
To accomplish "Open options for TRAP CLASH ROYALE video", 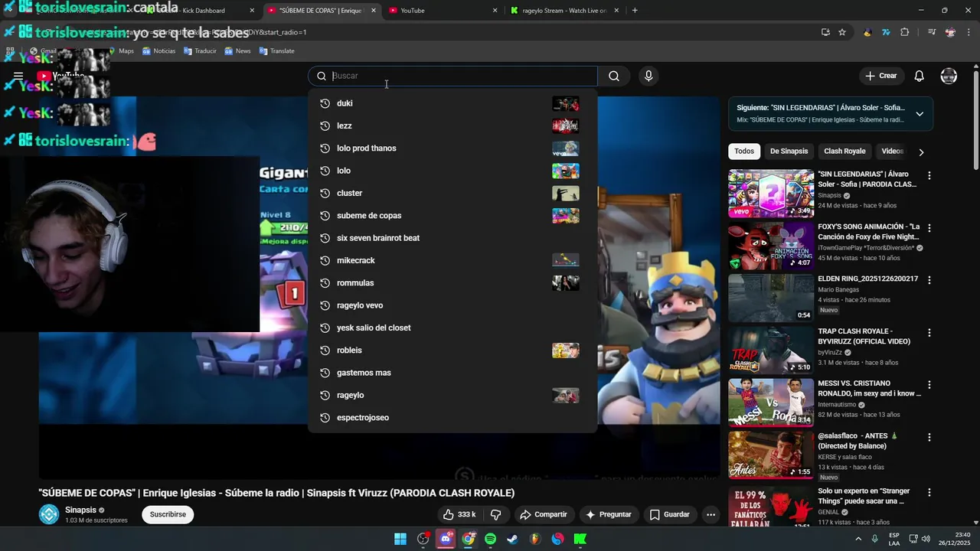I will pyautogui.click(x=929, y=333).
